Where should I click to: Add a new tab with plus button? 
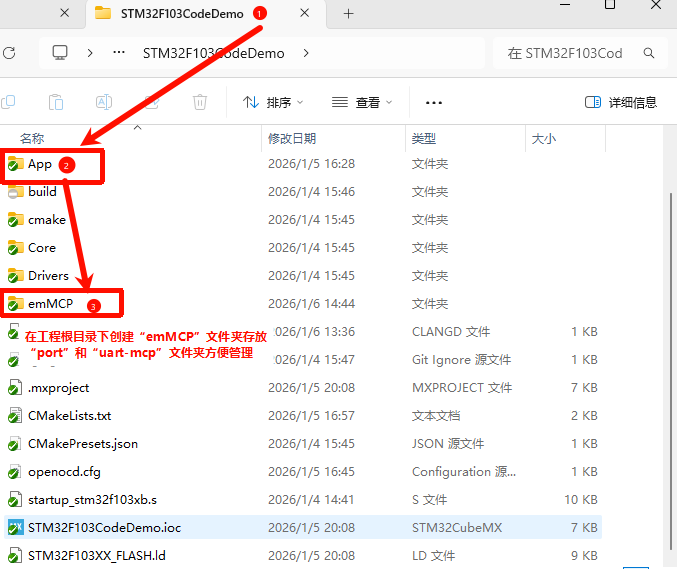click(349, 14)
